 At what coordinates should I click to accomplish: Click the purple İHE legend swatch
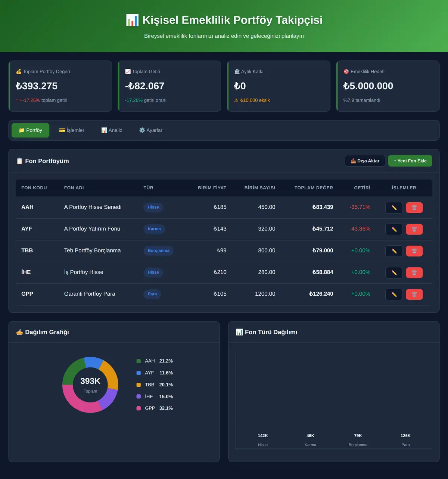click(x=139, y=396)
